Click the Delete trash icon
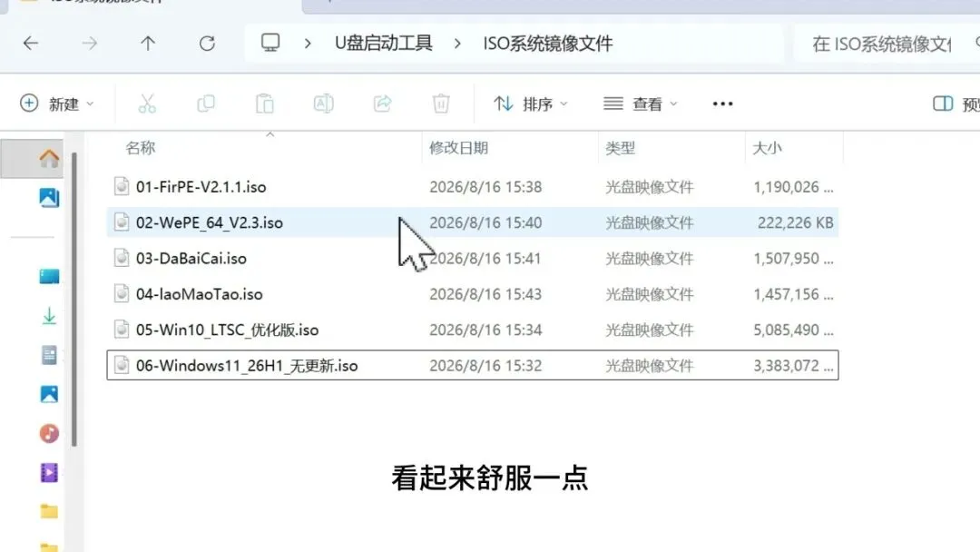The height and width of the screenshot is (552, 980). (441, 103)
